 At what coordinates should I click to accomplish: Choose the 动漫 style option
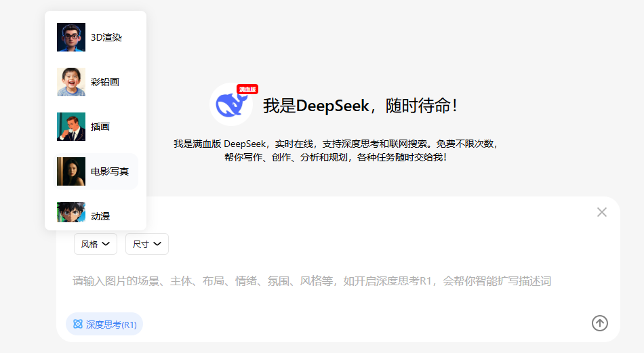[96, 214]
